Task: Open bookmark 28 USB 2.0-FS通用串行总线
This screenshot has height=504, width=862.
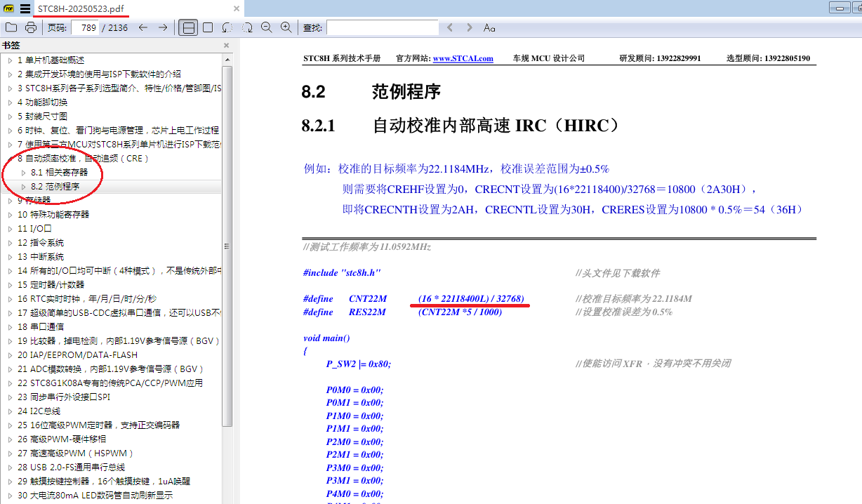Action: [72, 467]
